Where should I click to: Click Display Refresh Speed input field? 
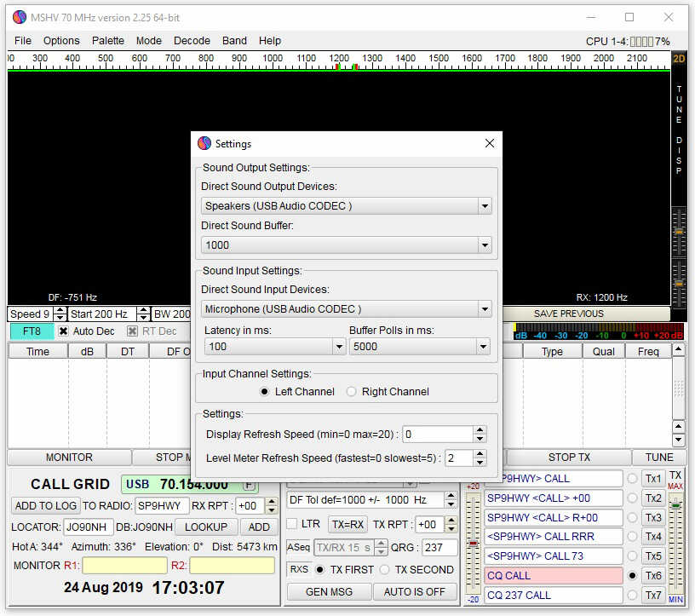point(438,435)
